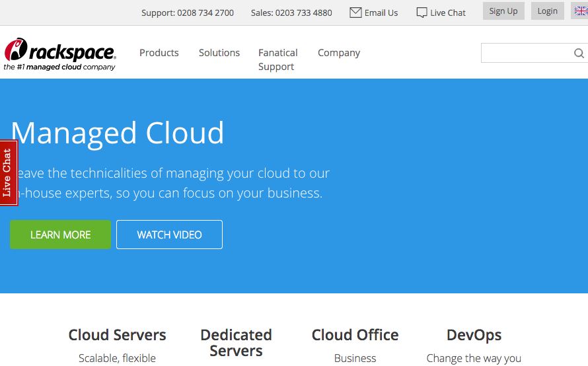588x366 pixels.
Task: Click the Login button
Action: tap(547, 11)
